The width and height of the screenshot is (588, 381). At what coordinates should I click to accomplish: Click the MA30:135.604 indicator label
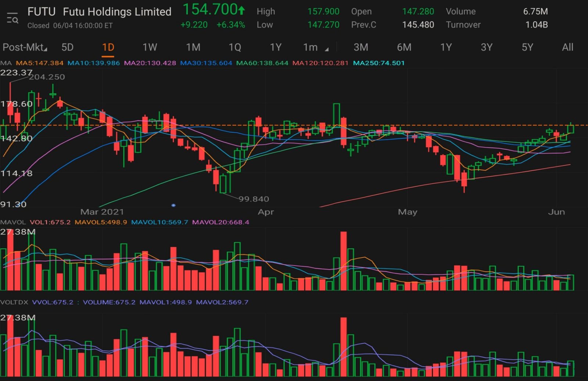coord(206,63)
